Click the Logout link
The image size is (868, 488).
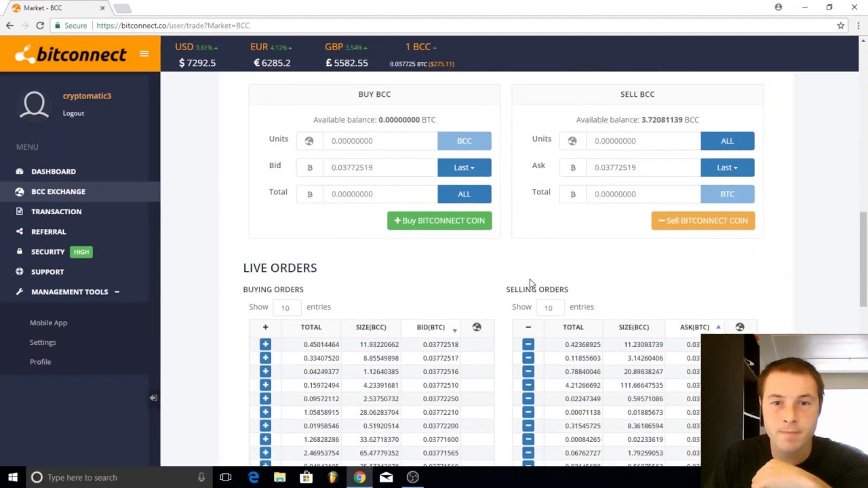coord(73,113)
